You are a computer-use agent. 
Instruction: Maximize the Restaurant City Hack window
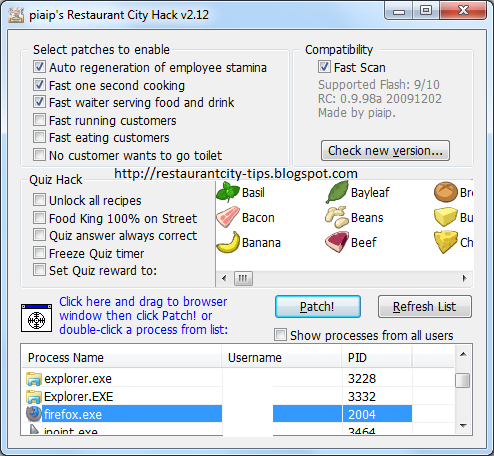[426, 11]
